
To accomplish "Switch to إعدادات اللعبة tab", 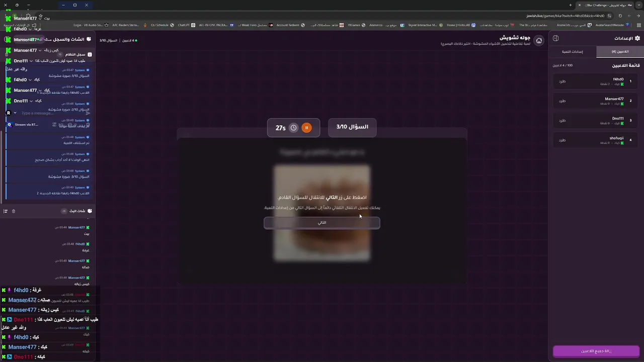I will [573, 51].
